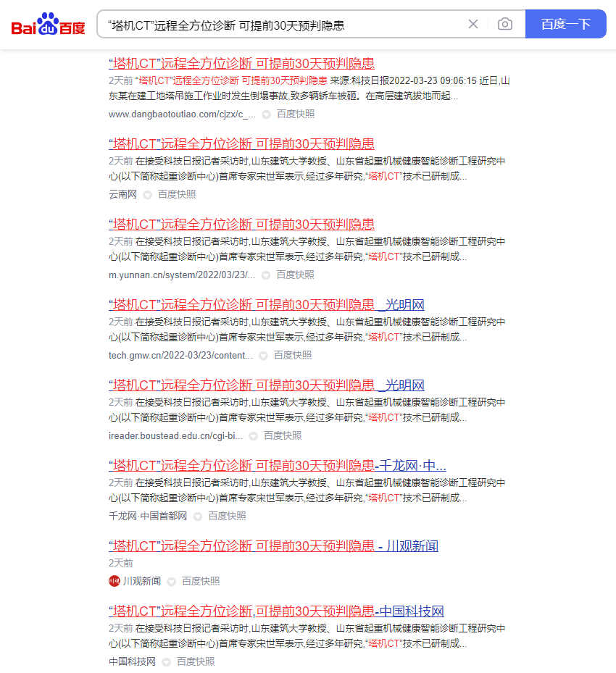Open 百度快照 beside tech.gmw.cn URL
Screen dimensions: 616x673
pos(293,355)
